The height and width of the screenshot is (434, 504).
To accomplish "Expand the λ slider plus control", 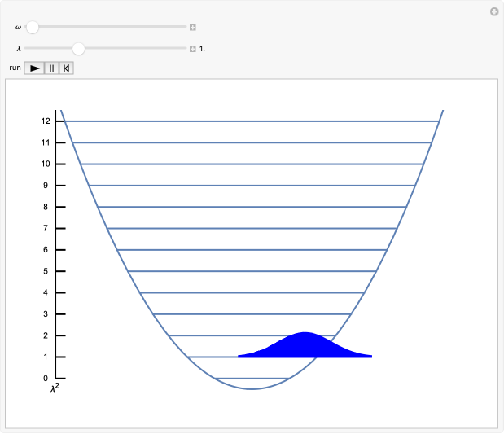I will pos(193,49).
